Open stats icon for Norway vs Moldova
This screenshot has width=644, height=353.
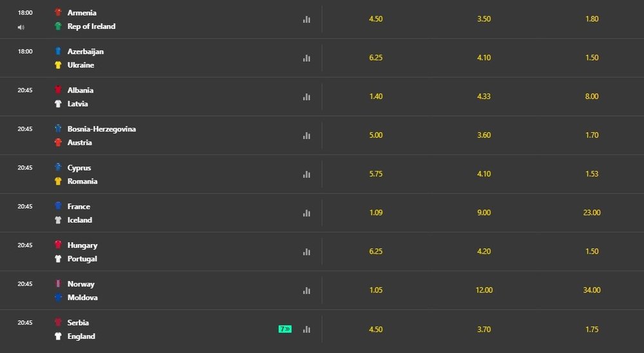[307, 291]
